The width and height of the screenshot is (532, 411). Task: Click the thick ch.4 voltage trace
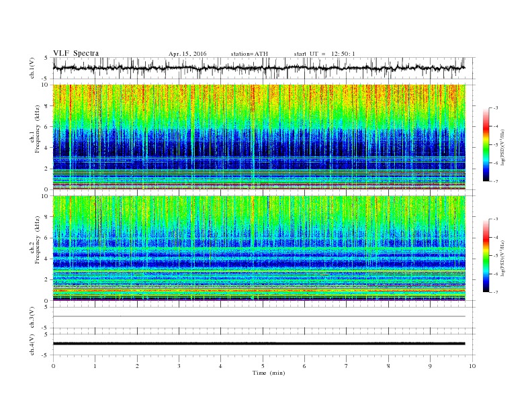click(x=259, y=344)
